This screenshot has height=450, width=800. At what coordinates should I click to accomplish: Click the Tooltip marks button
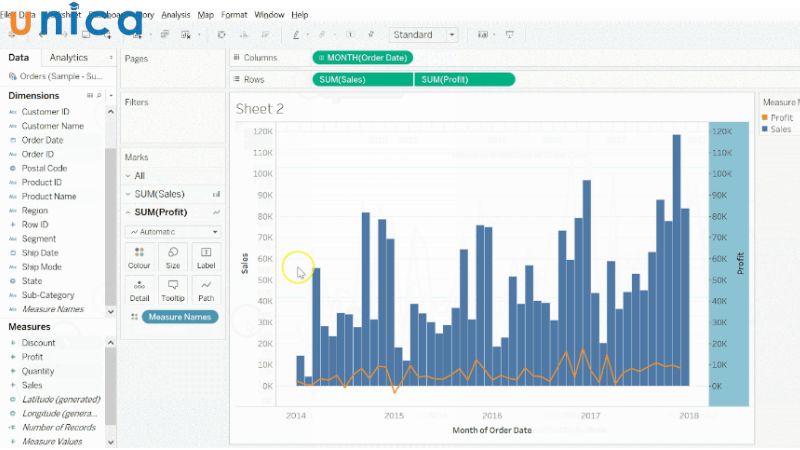click(173, 289)
